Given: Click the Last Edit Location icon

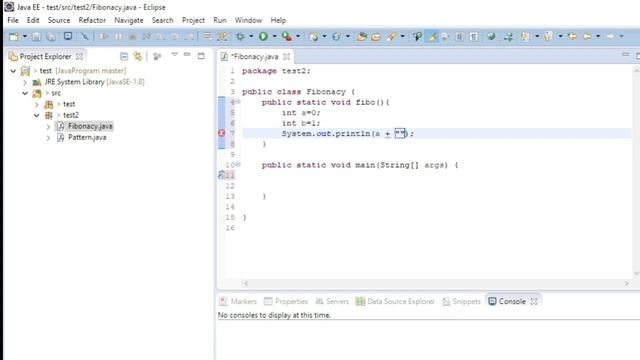Looking at the screenshot, I should tap(572, 37).
